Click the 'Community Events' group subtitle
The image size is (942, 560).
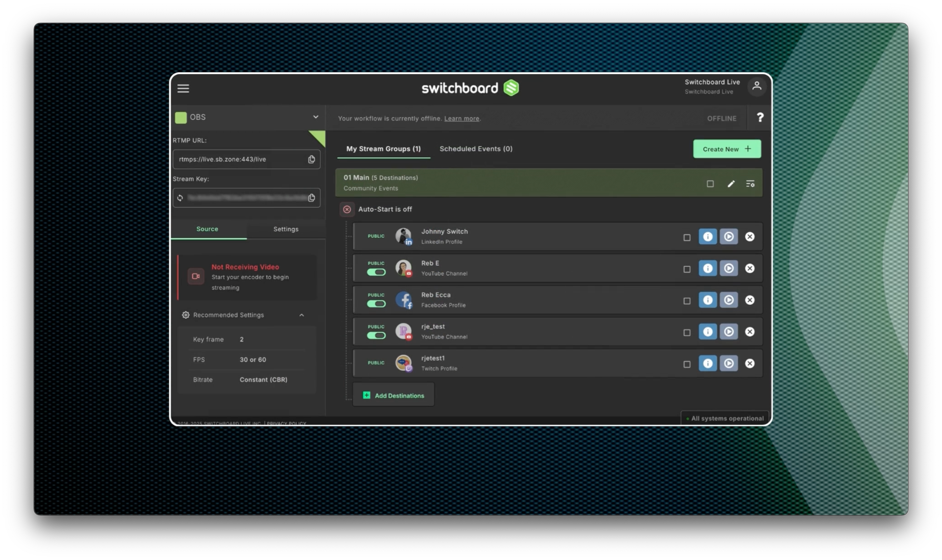[x=371, y=188]
